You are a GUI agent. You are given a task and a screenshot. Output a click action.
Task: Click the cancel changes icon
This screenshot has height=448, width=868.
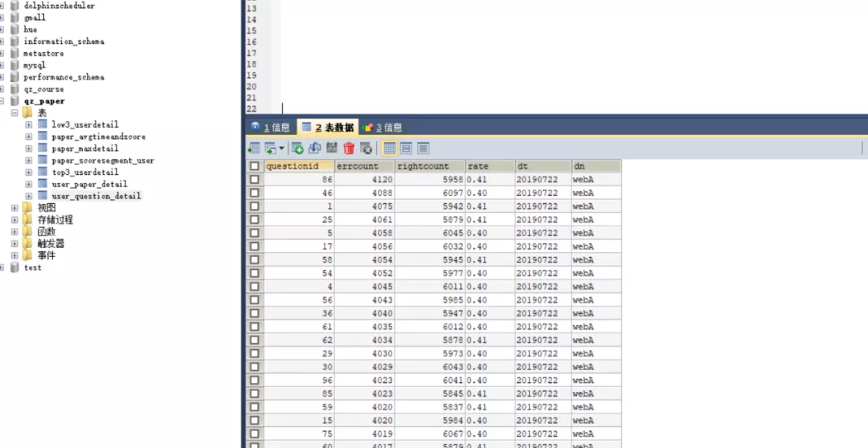(366, 148)
